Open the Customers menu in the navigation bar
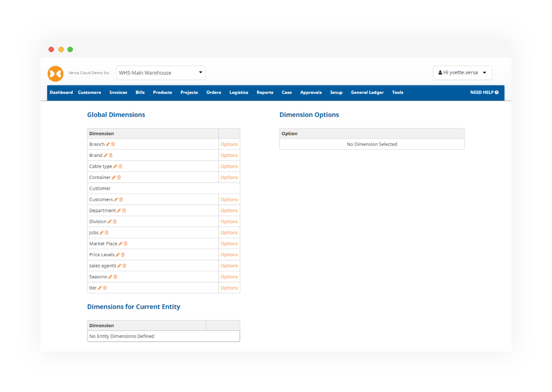552x392 pixels. coord(89,93)
